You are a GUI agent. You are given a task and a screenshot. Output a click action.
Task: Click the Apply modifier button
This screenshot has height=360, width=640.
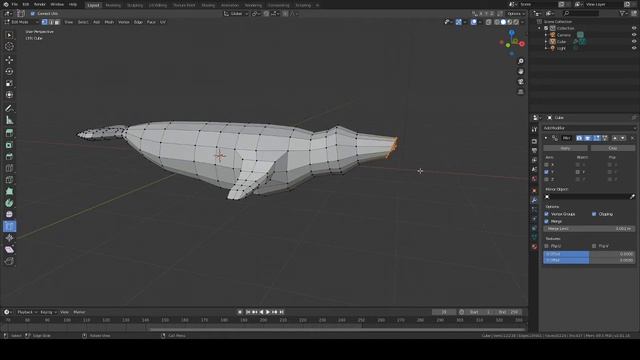tap(565, 148)
